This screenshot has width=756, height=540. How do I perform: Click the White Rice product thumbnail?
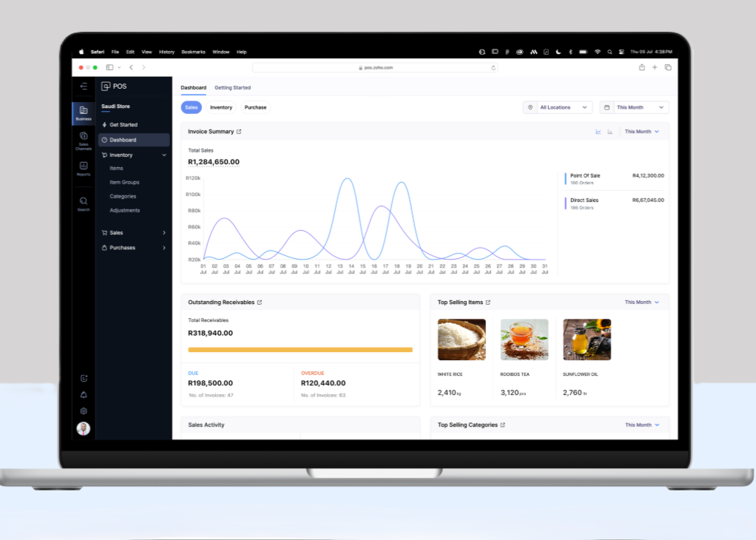click(x=462, y=340)
